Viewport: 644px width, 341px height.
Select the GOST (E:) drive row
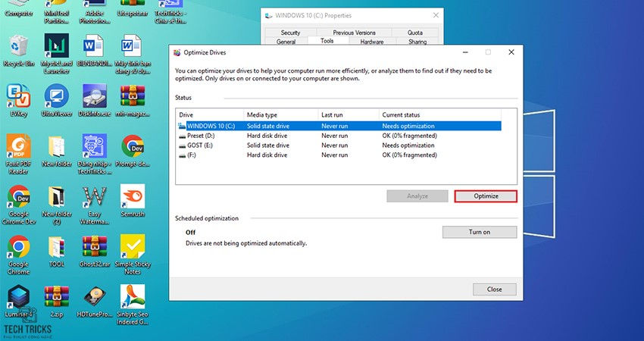point(339,145)
